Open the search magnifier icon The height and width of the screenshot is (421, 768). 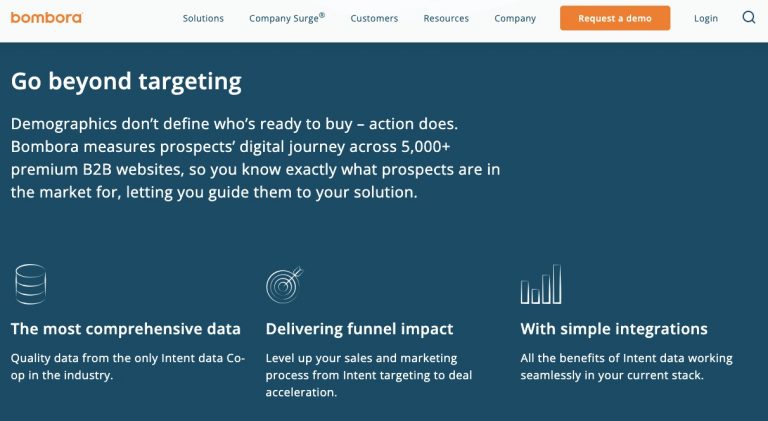click(748, 18)
